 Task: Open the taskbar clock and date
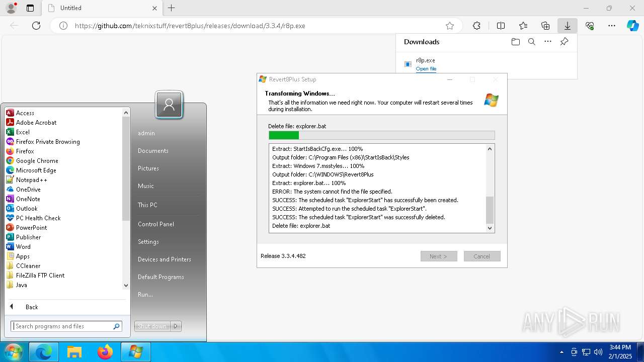pos(620,352)
